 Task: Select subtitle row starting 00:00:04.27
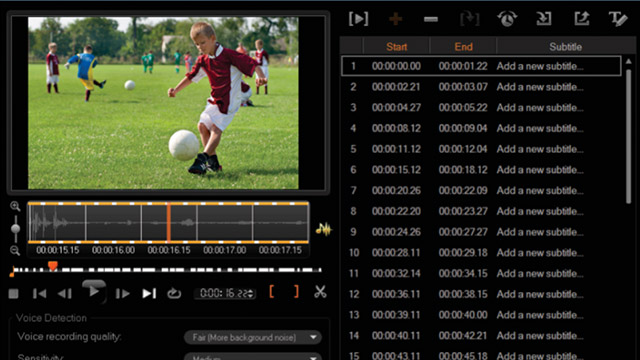[481, 108]
